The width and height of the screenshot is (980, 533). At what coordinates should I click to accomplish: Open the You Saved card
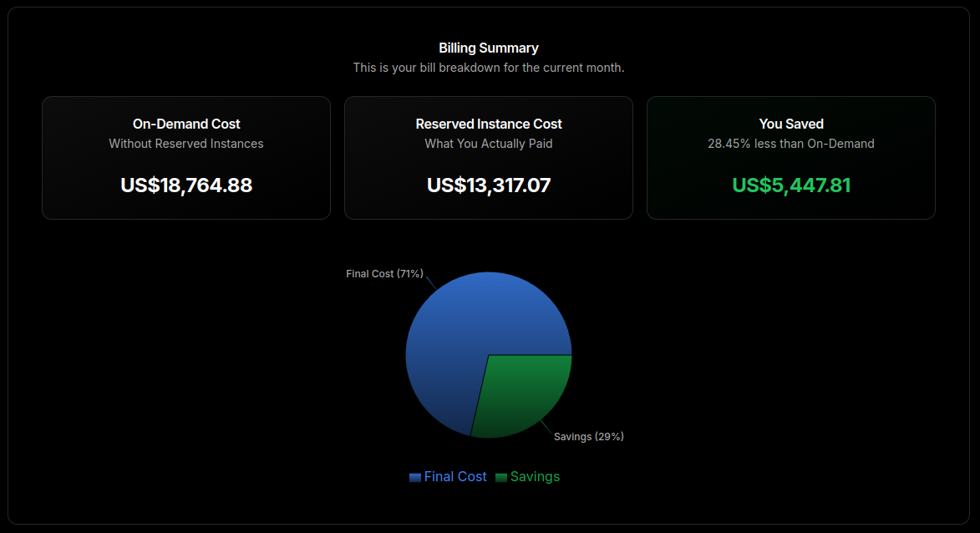click(790, 157)
